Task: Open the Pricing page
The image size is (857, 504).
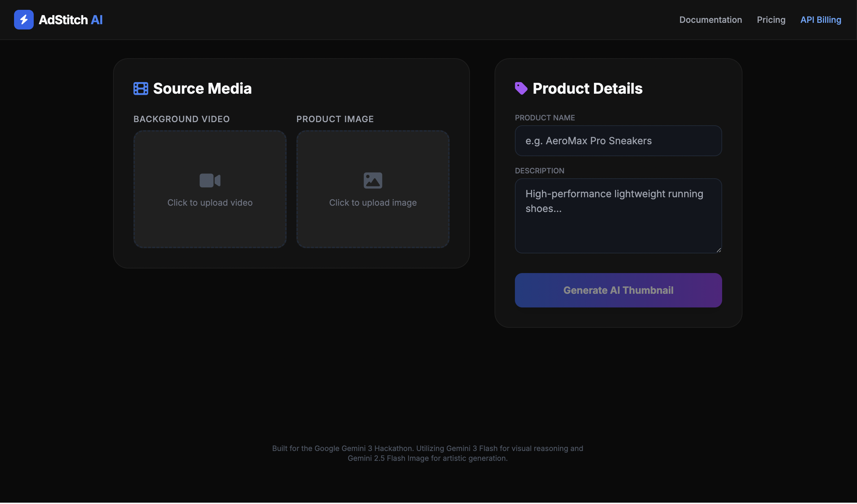Action: [x=771, y=20]
